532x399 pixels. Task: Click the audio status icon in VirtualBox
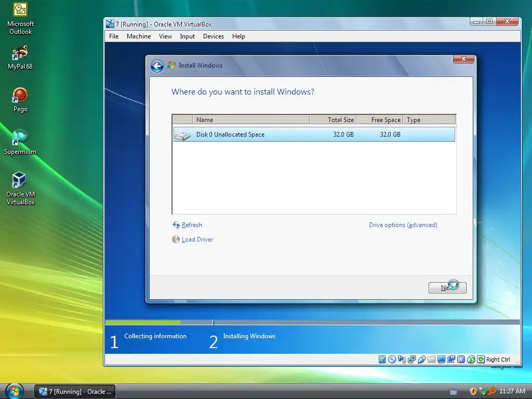point(402,360)
